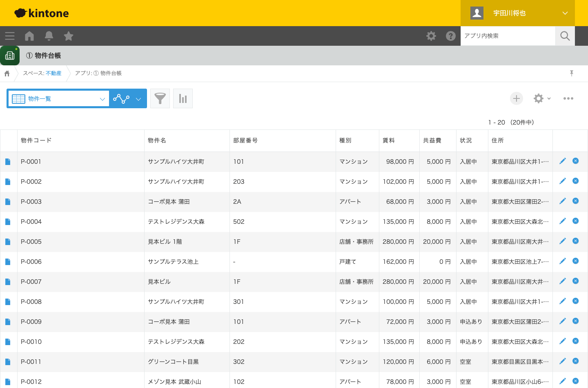Click the 見本ビル 1階 property name
Screen dimensions: 588x388
[x=165, y=242]
